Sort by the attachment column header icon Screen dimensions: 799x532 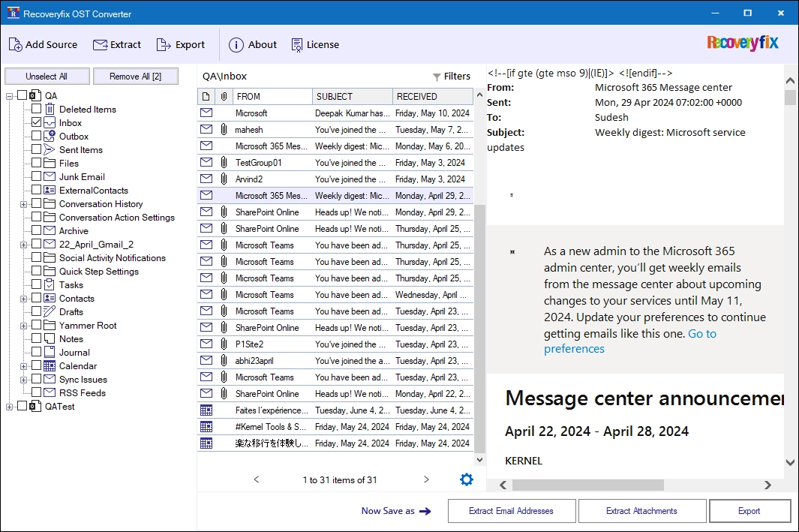224,96
